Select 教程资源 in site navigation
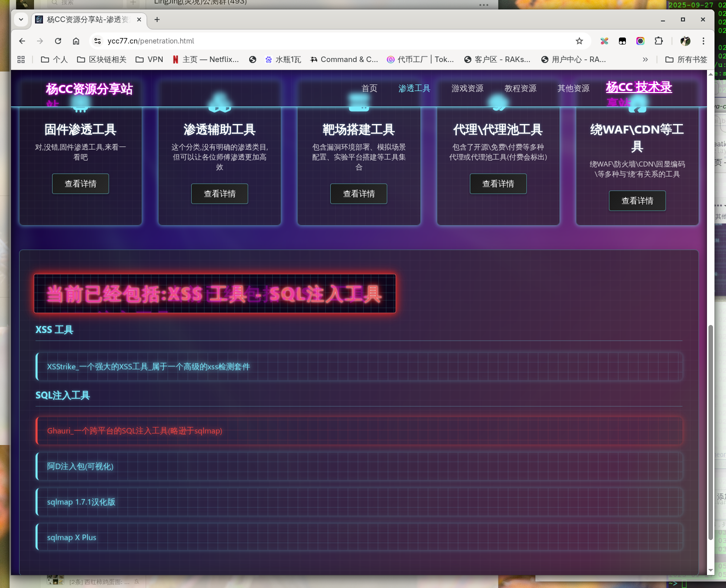Viewport: 726px width, 588px height. [520, 88]
